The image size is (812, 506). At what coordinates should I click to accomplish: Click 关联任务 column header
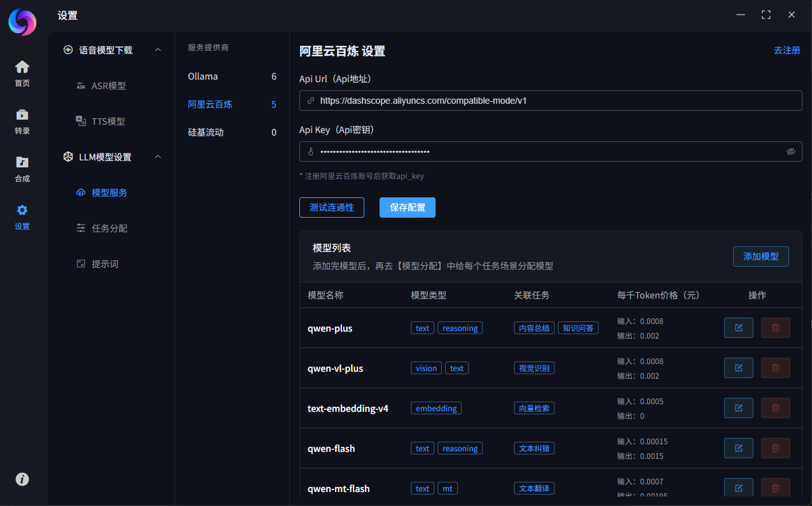click(x=532, y=295)
